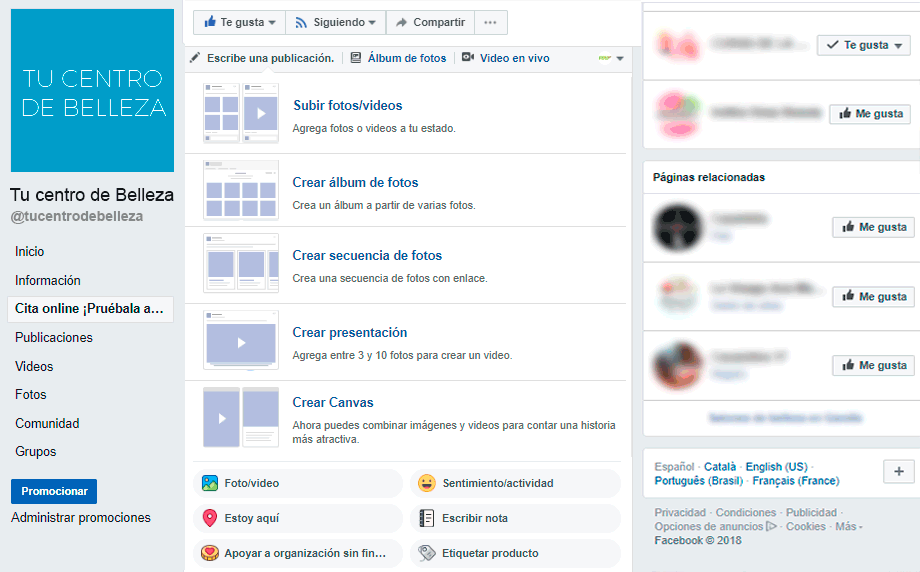Image resolution: width=920 pixels, height=572 pixels.
Task: Open the Información section
Action: click(x=48, y=280)
